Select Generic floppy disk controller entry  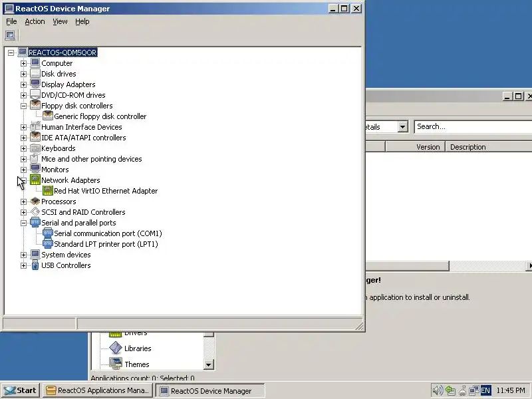[x=100, y=116]
